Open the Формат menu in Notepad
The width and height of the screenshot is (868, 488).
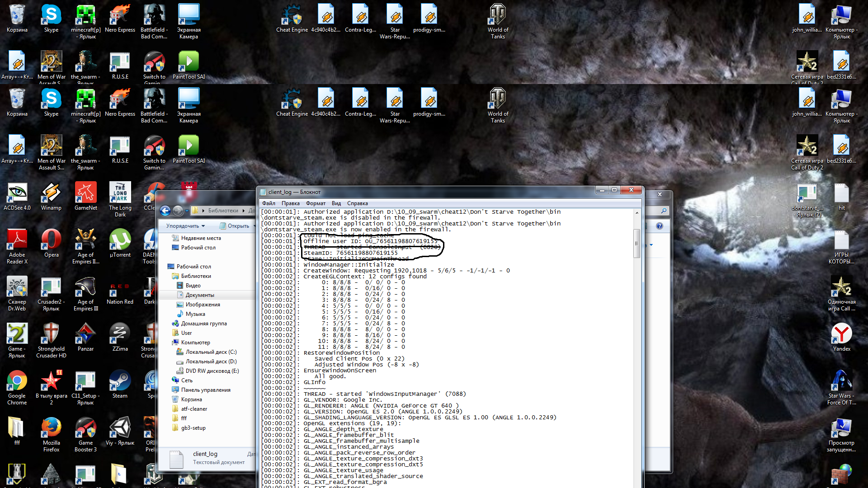316,203
